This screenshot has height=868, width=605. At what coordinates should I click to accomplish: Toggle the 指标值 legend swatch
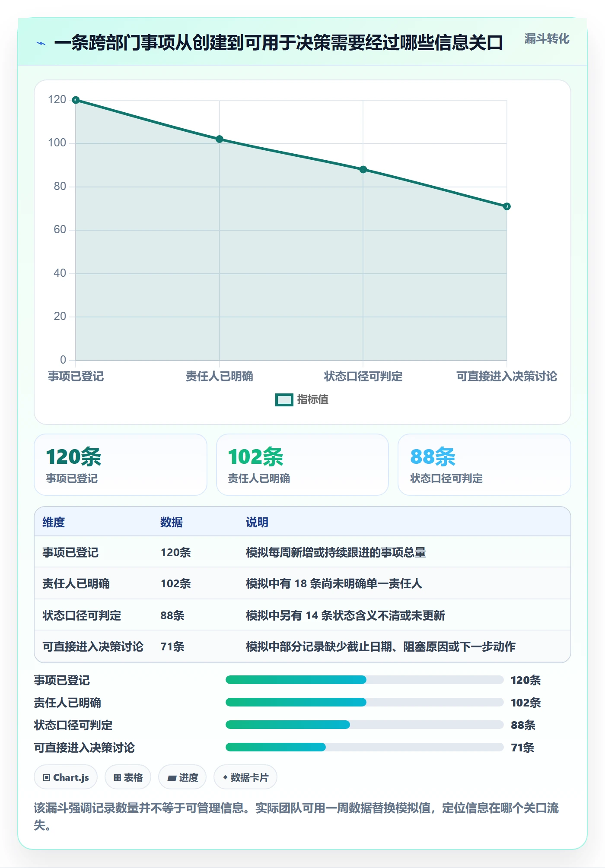284,400
